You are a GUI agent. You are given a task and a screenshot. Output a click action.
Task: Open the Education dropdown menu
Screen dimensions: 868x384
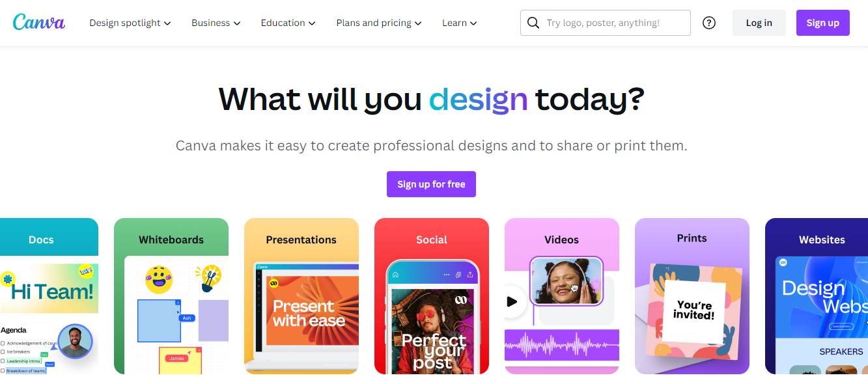288,23
